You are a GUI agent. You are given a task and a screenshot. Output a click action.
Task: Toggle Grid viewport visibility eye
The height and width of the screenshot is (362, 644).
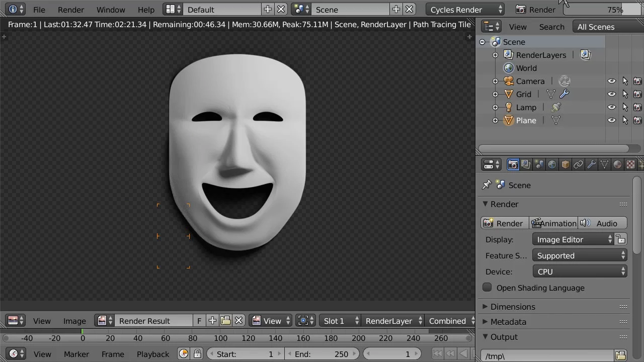[x=612, y=94]
